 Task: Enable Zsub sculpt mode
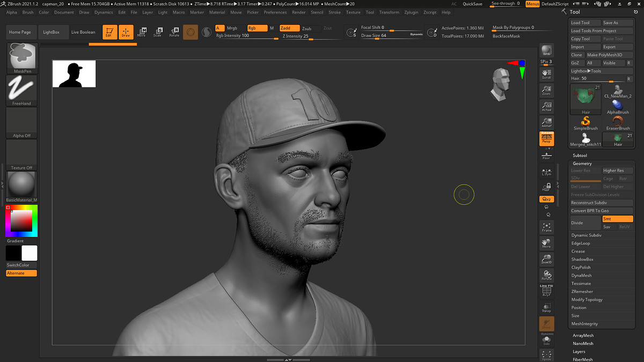(306, 28)
